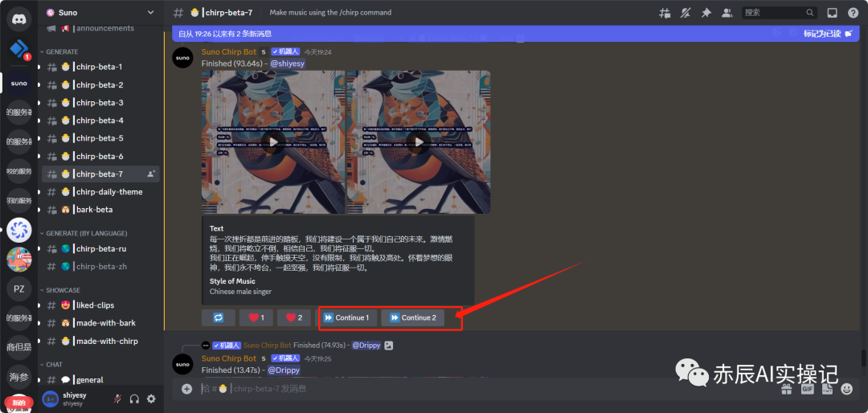The image size is (868, 413).
Task: Open the chirp-beta-3 channel
Action: tap(100, 102)
